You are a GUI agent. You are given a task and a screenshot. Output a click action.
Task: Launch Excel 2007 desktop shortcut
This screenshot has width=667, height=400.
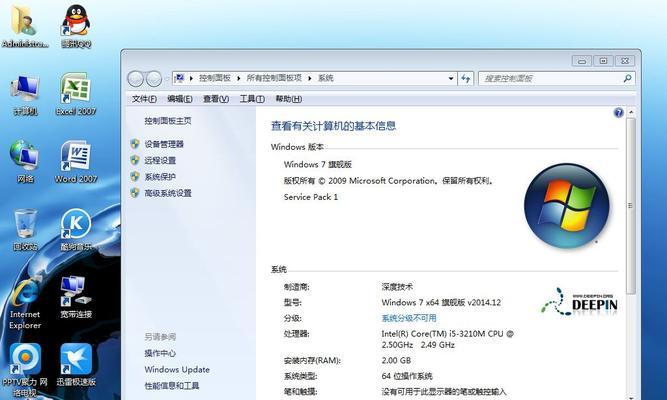(x=76, y=94)
